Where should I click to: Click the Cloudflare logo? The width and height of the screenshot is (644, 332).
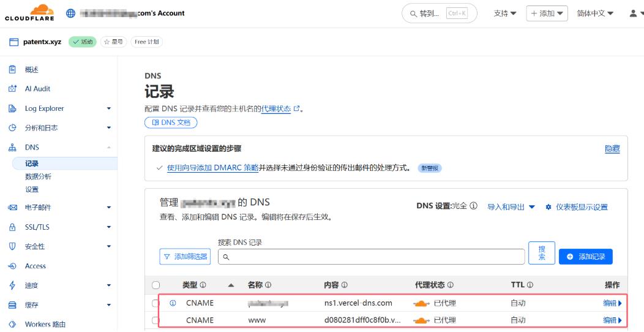tap(29, 13)
